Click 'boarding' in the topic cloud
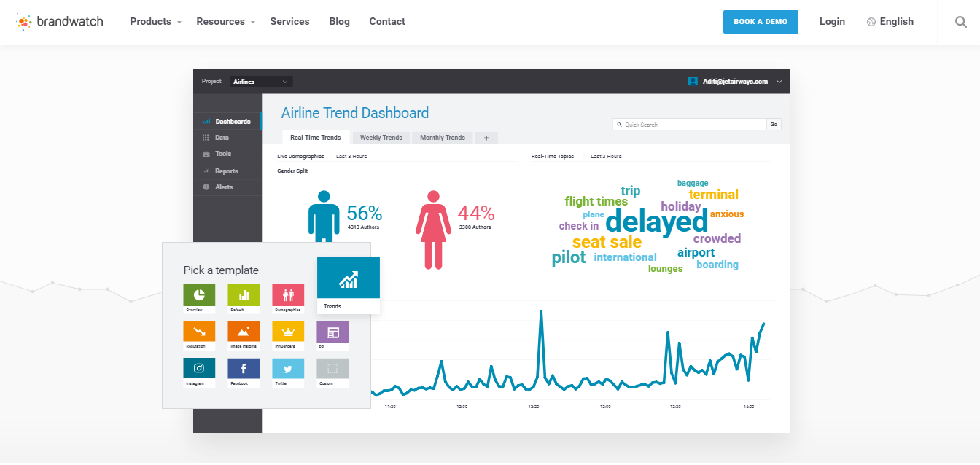Viewport: 980px width, 465px height. click(x=717, y=265)
